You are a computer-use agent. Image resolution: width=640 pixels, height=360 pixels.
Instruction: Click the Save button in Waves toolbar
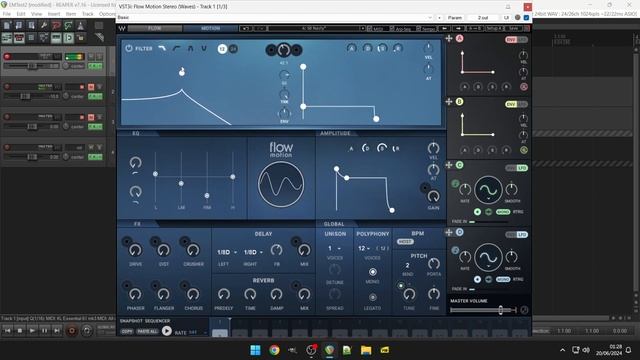[513, 29]
